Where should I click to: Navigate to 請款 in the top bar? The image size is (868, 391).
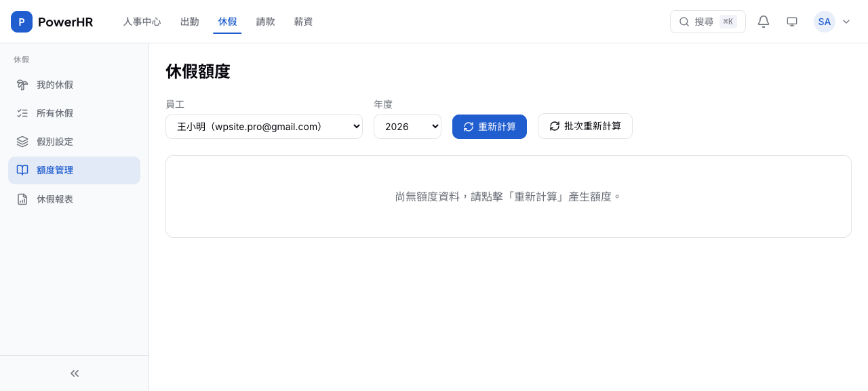tap(265, 21)
